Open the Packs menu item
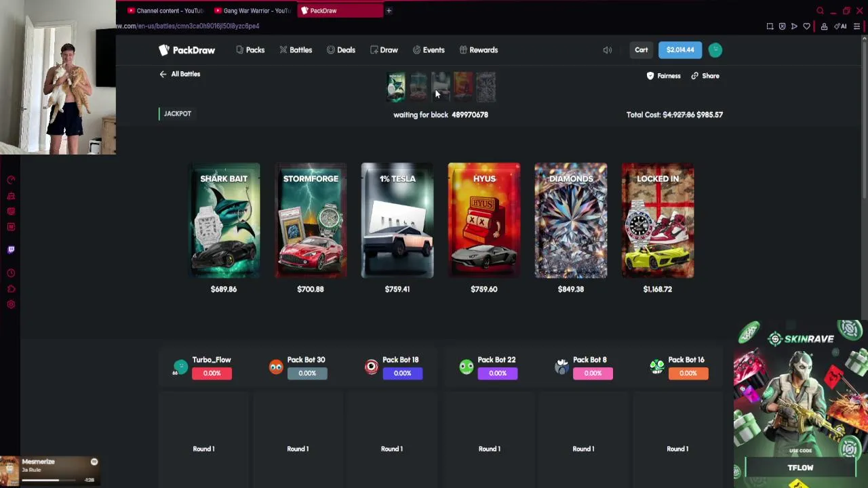The image size is (868, 488). [x=250, y=50]
